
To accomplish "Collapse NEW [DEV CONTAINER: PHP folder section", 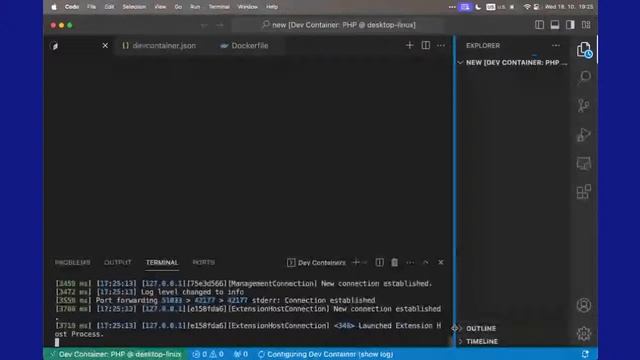I will (x=512, y=62).
